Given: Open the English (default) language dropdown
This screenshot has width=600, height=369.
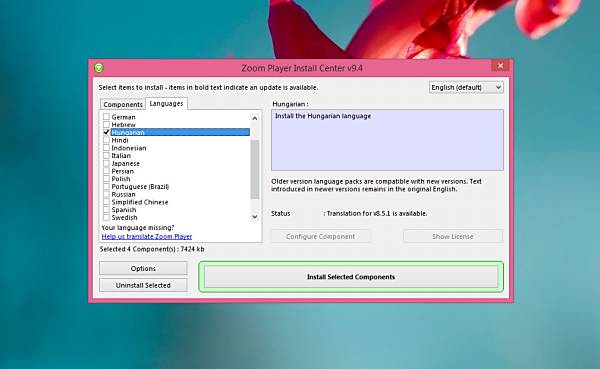Looking at the screenshot, I should point(466,88).
